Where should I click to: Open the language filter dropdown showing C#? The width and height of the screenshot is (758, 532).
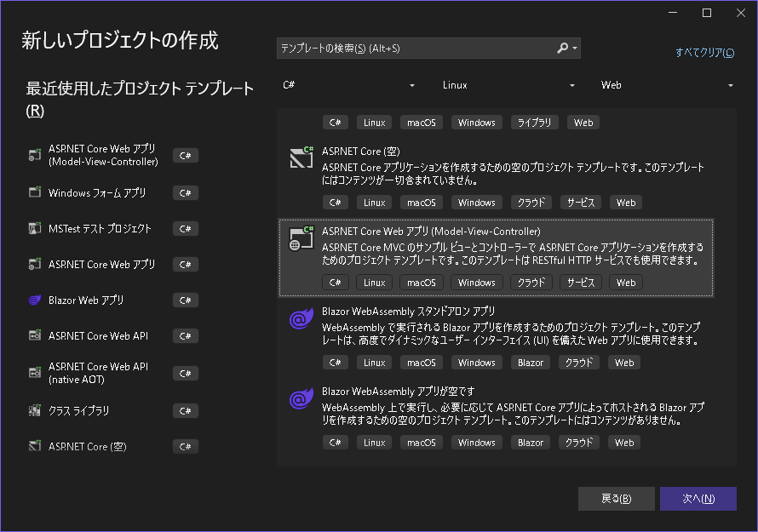click(x=348, y=85)
